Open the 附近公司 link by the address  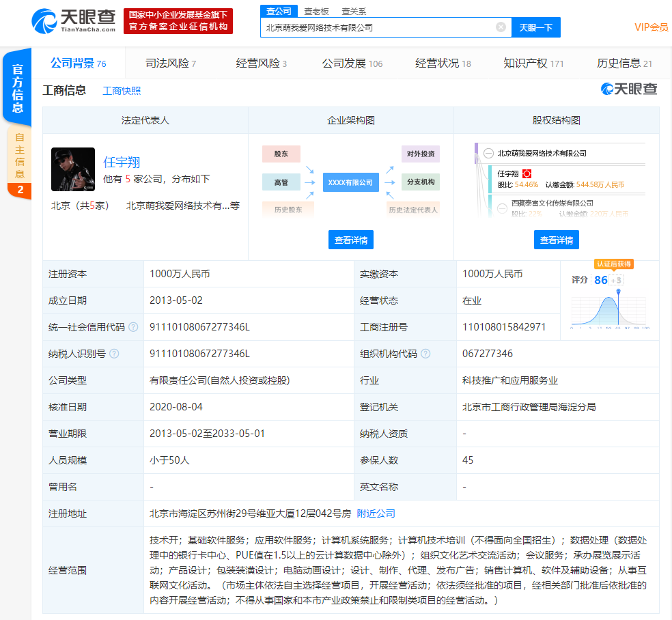[x=376, y=513]
